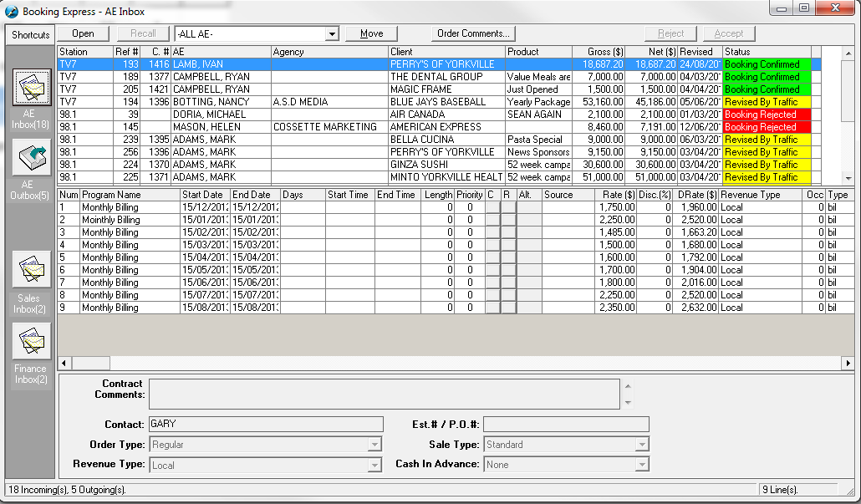Open the Sale Type dropdown
861x504 pixels.
pyautogui.click(x=641, y=445)
